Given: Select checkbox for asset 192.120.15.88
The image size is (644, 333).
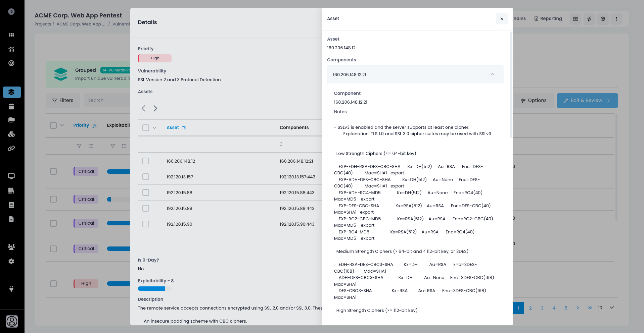Looking at the screenshot, I should [x=146, y=193].
